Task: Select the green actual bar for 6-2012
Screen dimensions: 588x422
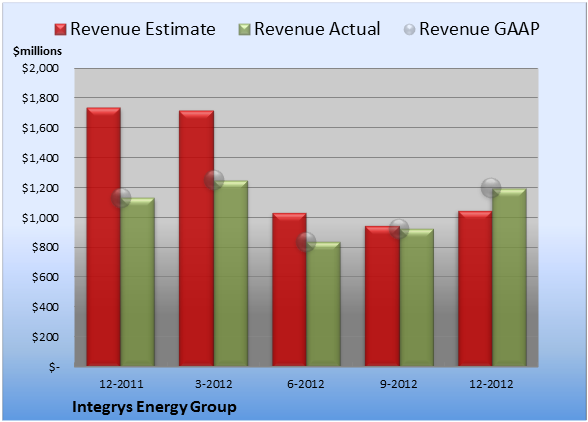Action: [x=323, y=304]
